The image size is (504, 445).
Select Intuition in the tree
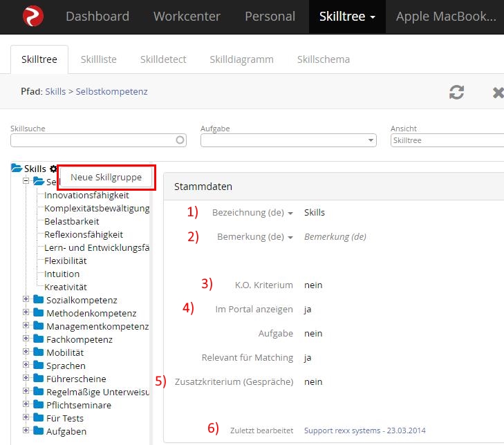click(x=62, y=274)
